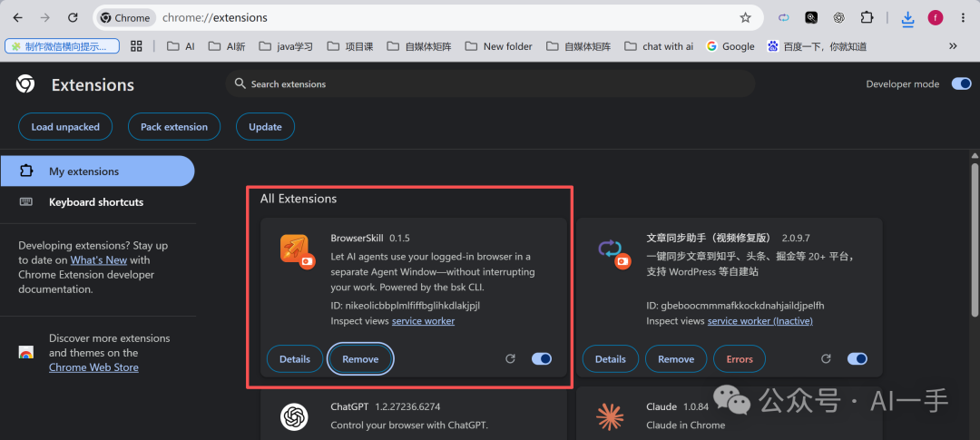Screen dimensions: 980x440
Task: Inspect service worker (Inactive) link
Action: pos(760,320)
